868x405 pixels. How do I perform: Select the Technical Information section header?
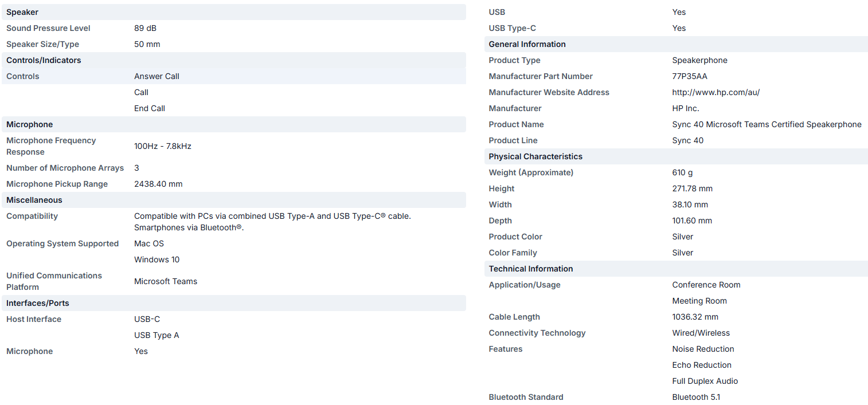tap(531, 269)
